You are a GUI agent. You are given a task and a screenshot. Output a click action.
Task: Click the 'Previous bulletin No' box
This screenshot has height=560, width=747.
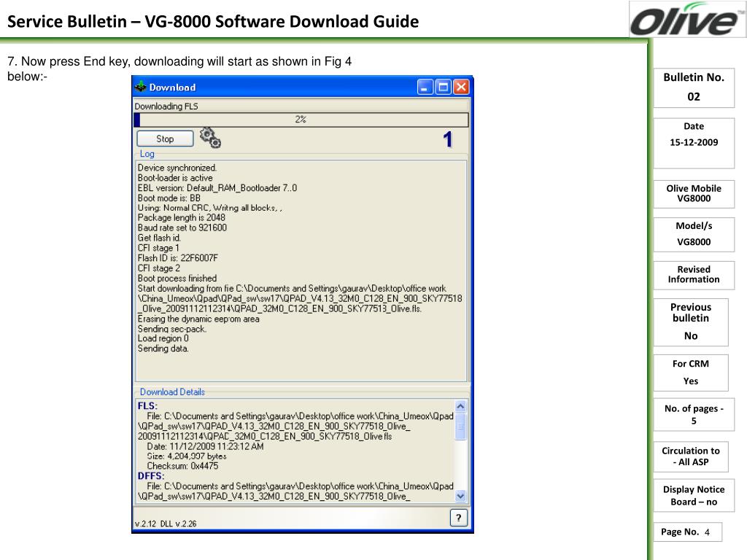click(691, 322)
